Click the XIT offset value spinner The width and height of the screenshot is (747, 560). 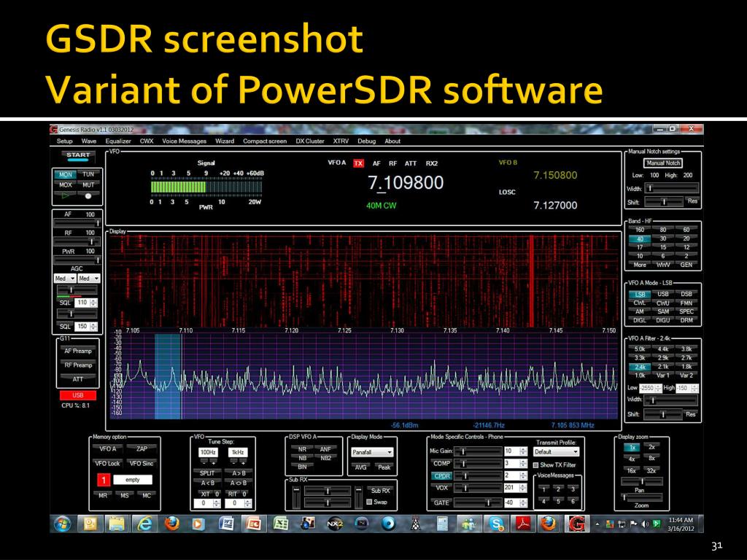pos(207,503)
